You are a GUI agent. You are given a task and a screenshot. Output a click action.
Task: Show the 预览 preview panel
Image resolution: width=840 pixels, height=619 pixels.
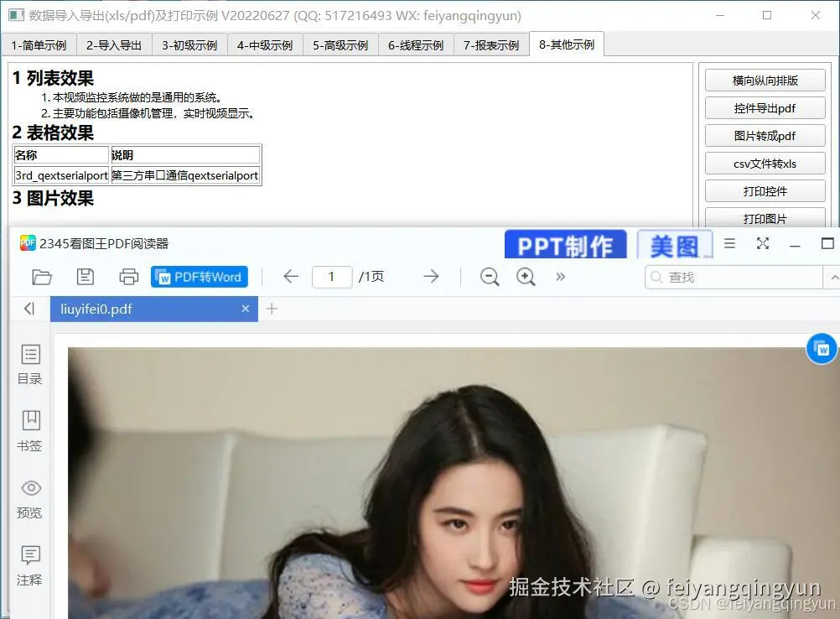tap(29, 497)
